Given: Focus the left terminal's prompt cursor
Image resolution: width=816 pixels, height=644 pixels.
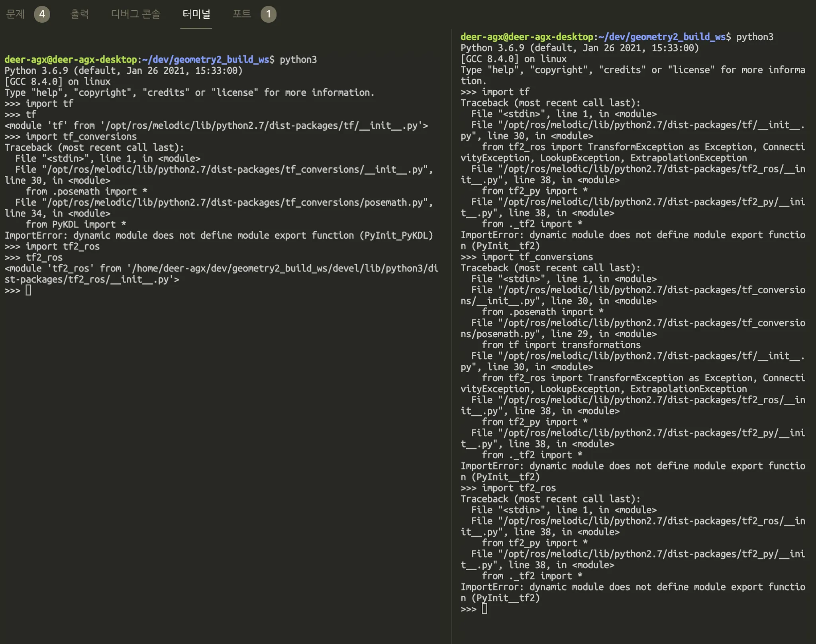Looking at the screenshot, I should pyautogui.click(x=28, y=290).
